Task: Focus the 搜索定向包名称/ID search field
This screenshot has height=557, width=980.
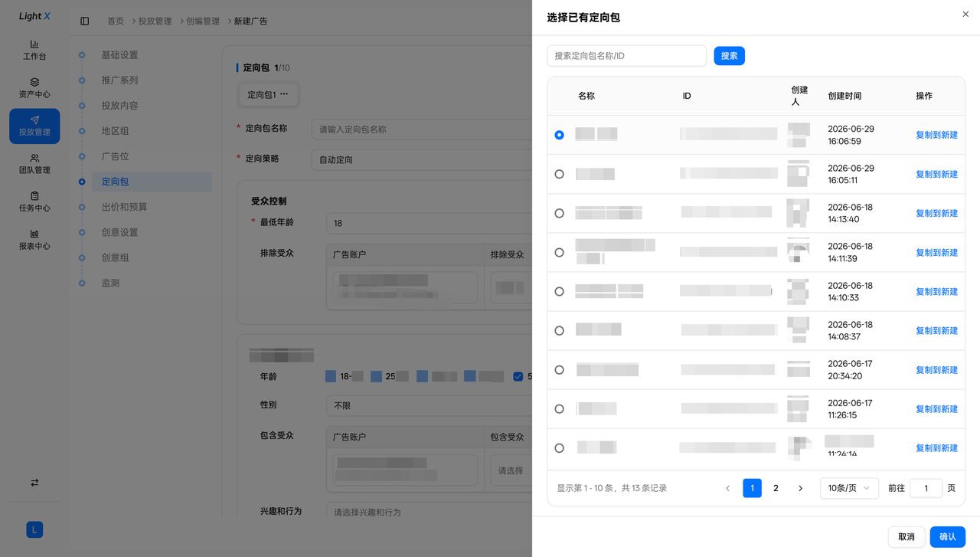Action: pos(626,56)
